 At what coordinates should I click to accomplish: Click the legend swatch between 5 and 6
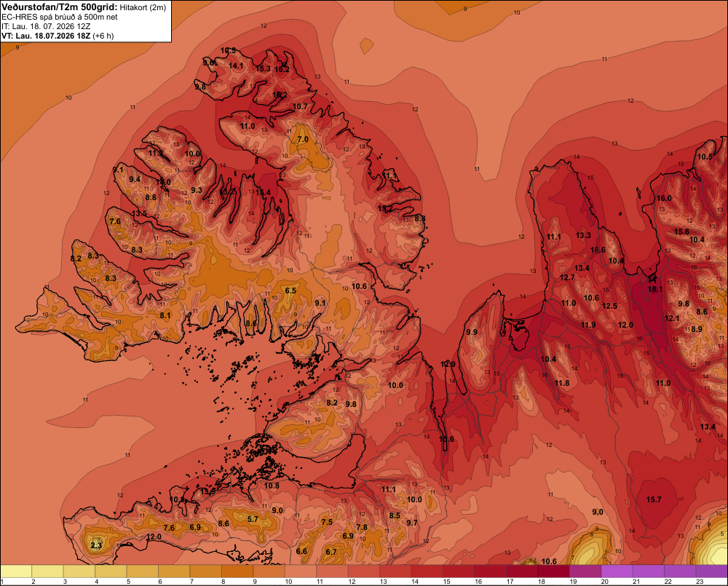143,571
